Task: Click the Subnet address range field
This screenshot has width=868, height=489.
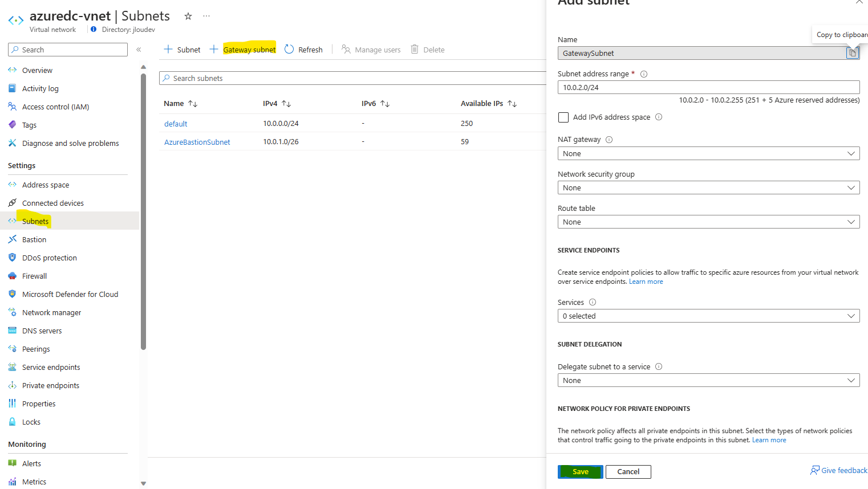Action: [x=708, y=87]
